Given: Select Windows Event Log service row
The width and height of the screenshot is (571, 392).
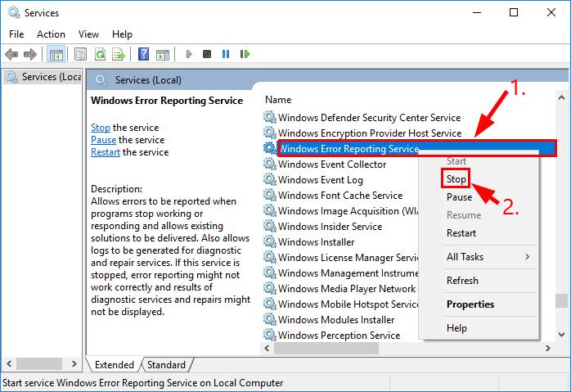Looking at the screenshot, I should (320, 180).
